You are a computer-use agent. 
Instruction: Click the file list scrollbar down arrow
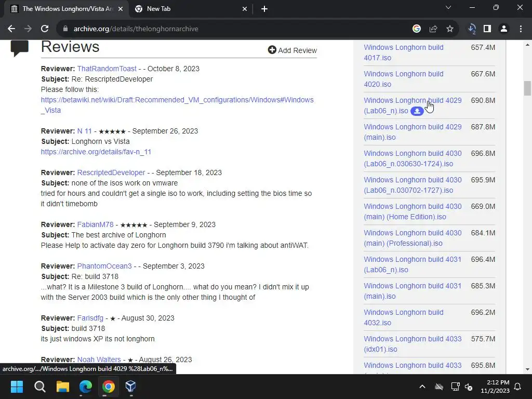point(527,369)
